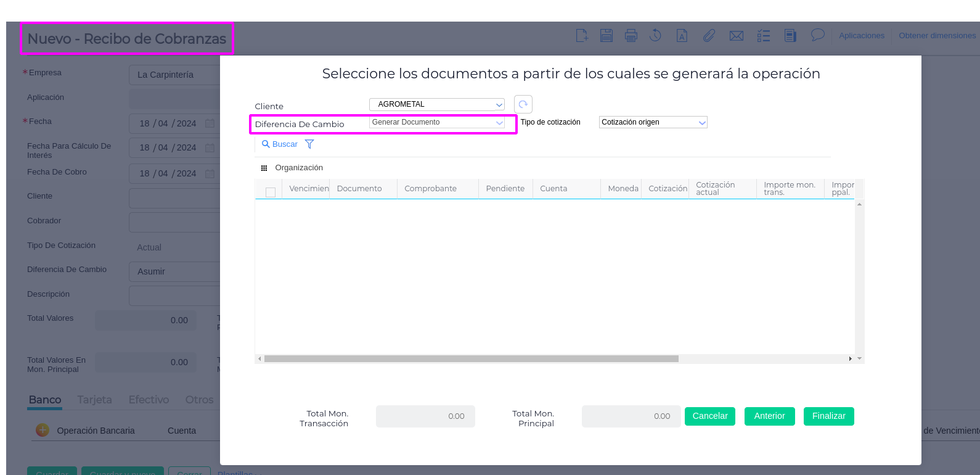Open the calendar icon of the Fecha field
Screen dimensions: 980x475
tap(210, 123)
